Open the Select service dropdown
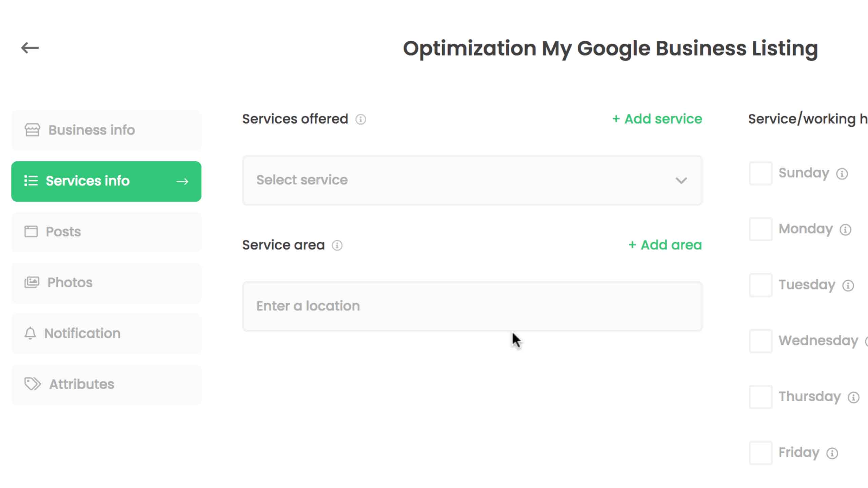Screen dimensions: 868x488 [x=472, y=180]
